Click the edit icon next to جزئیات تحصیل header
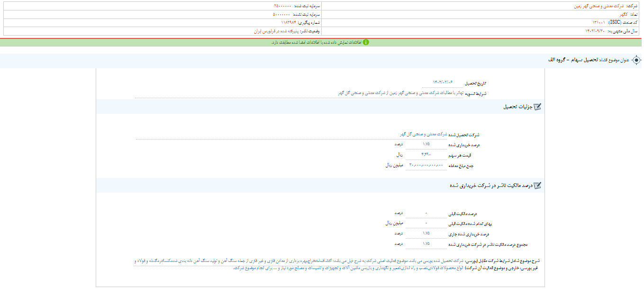644x298 pixels. point(538,107)
